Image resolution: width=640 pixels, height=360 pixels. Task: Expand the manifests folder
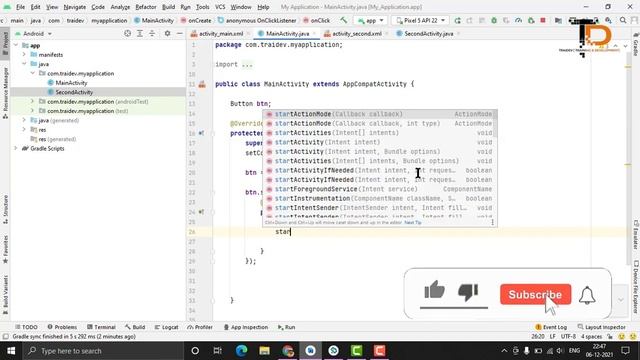tap(24, 55)
